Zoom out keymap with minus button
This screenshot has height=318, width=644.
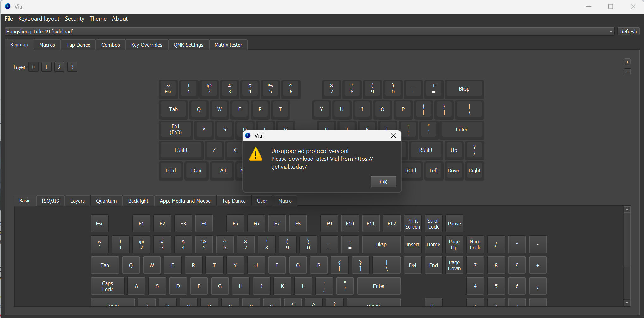pos(628,72)
